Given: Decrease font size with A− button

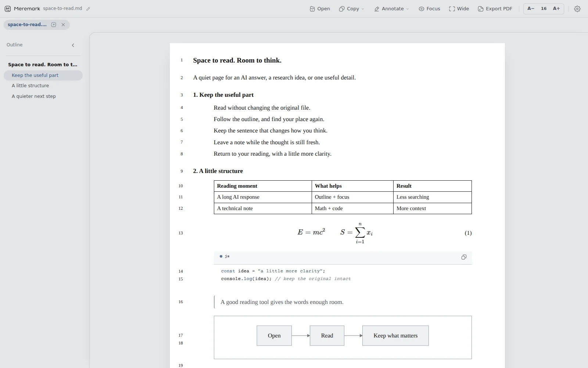Looking at the screenshot, I should click(x=531, y=8).
